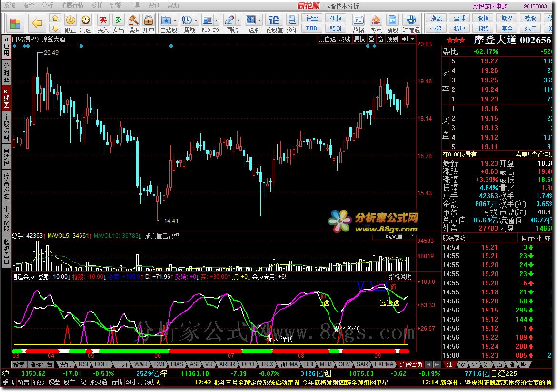
Task: Open the 工具 menu
Action: 135,5
